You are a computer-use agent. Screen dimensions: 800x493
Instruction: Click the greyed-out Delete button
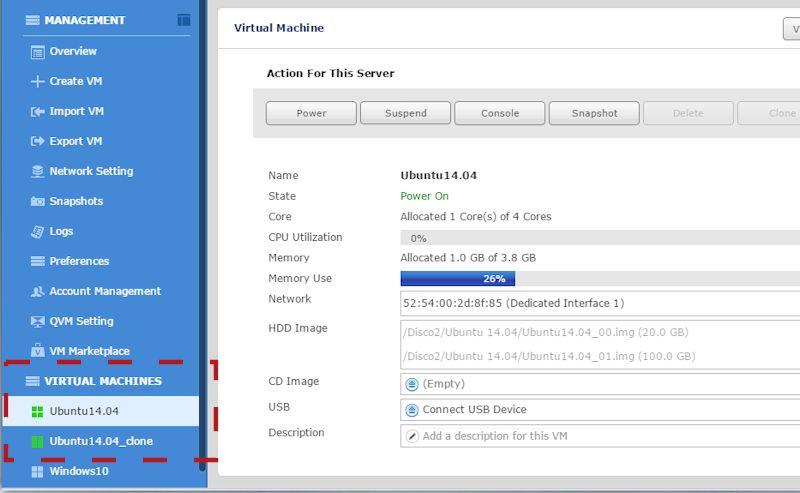click(688, 113)
